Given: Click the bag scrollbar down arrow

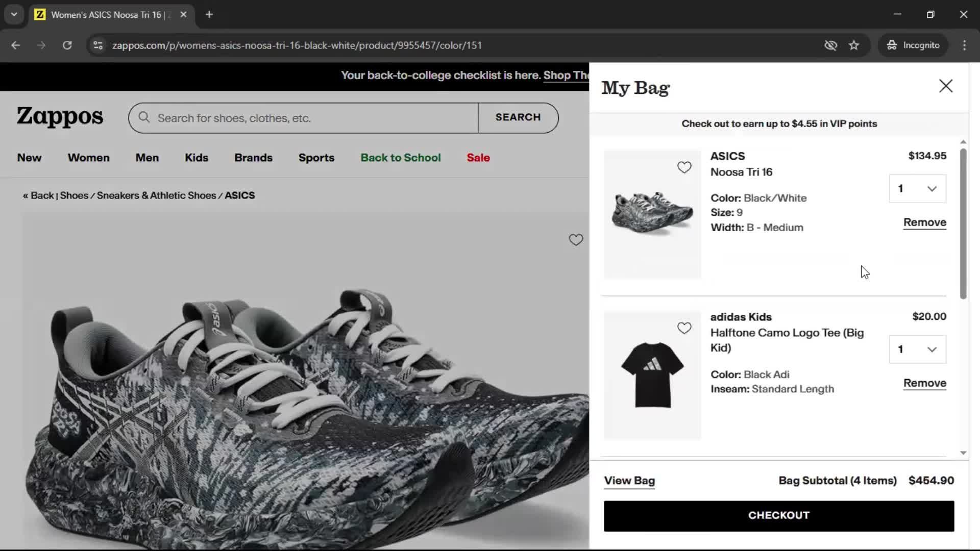Looking at the screenshot, I should tap(963, 453).
